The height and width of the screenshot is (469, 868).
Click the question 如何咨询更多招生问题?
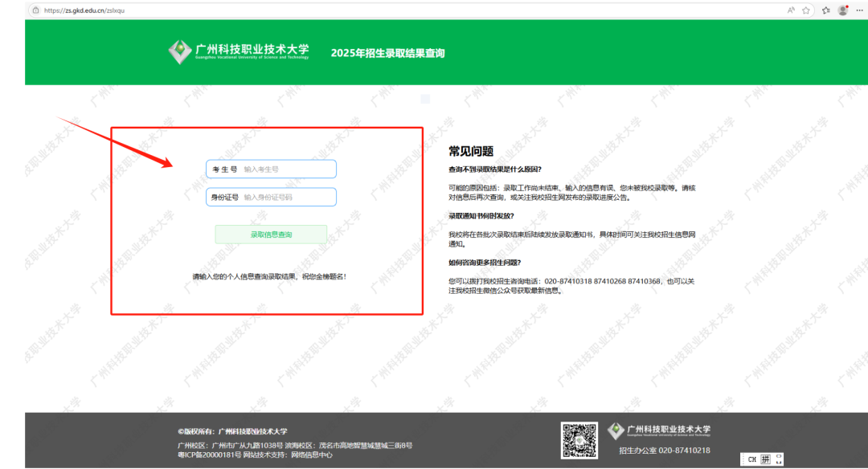click(x=485, y=262)
